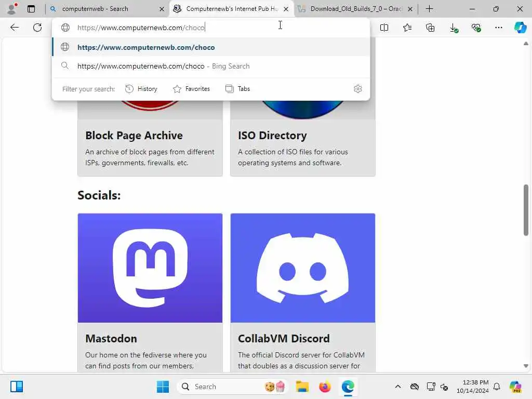Open split screen view
Screen dimensions: 532x399
pos(384,28)
